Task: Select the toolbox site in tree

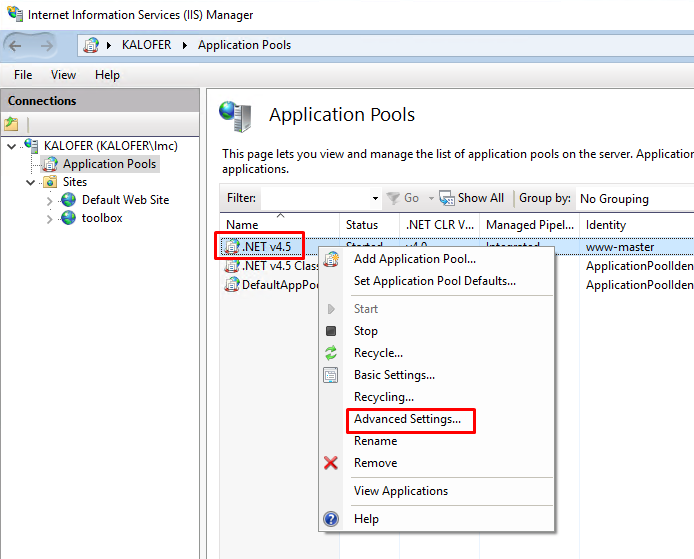Action: 102,218
